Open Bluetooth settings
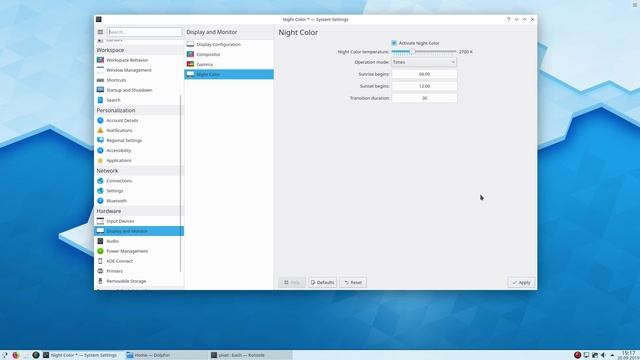Image resolution: width=640 pixels, height=360 pixels. (x=139, y=201)
